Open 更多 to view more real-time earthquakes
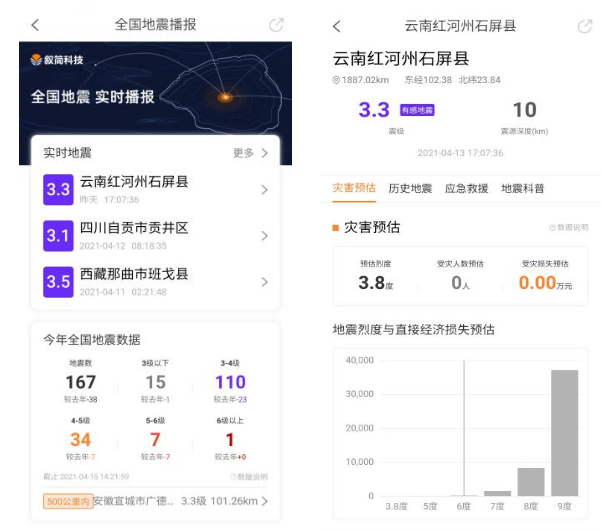The image size is (602, 531). (250, 153)
